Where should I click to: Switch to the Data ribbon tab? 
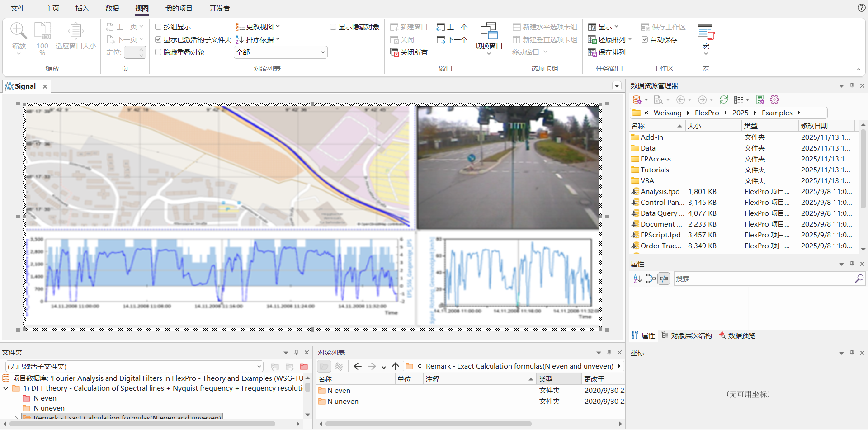pos(112,9)
